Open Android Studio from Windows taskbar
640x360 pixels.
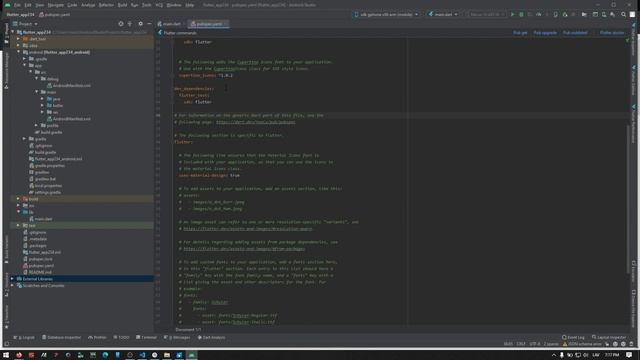[191, 355]
